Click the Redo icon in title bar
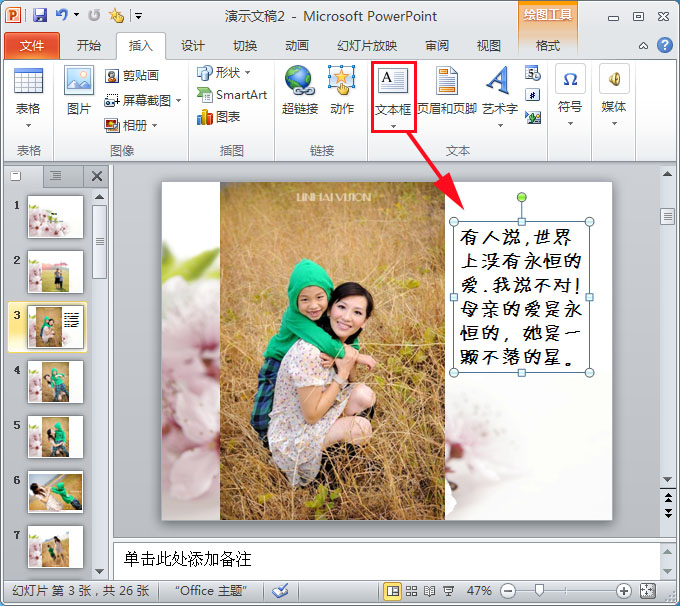The height and width of the screenshot is (606, 680). (x=94, y=16)
